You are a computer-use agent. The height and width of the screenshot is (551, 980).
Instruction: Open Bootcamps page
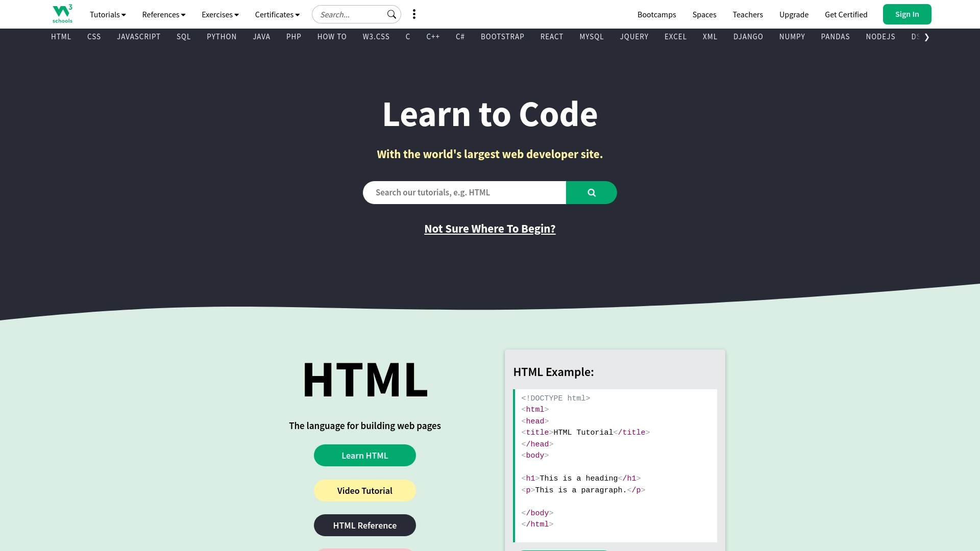[x=656, y=14]
